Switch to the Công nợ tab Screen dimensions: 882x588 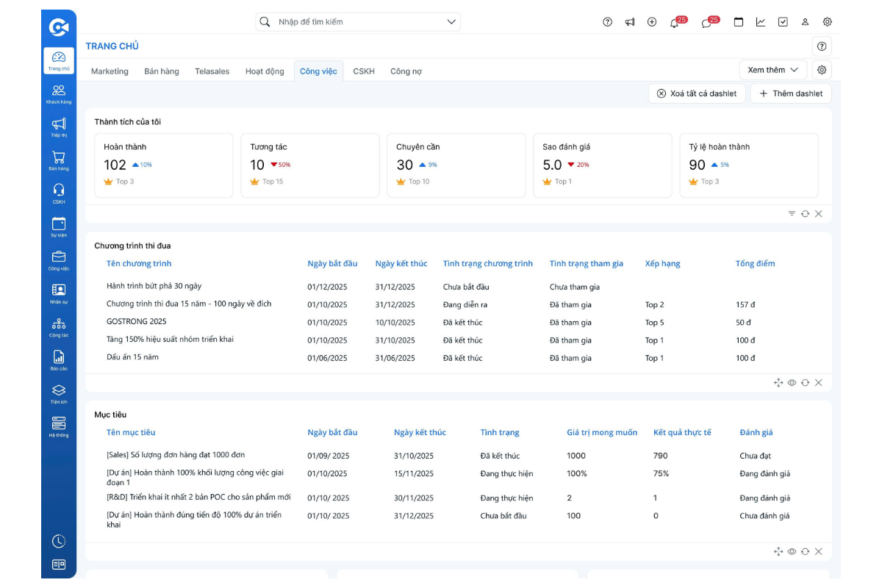pyautogui.click(x=406, y=71)
